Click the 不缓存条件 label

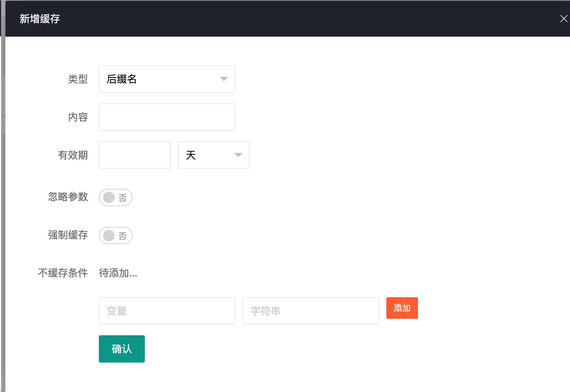(x=63, y=273)
